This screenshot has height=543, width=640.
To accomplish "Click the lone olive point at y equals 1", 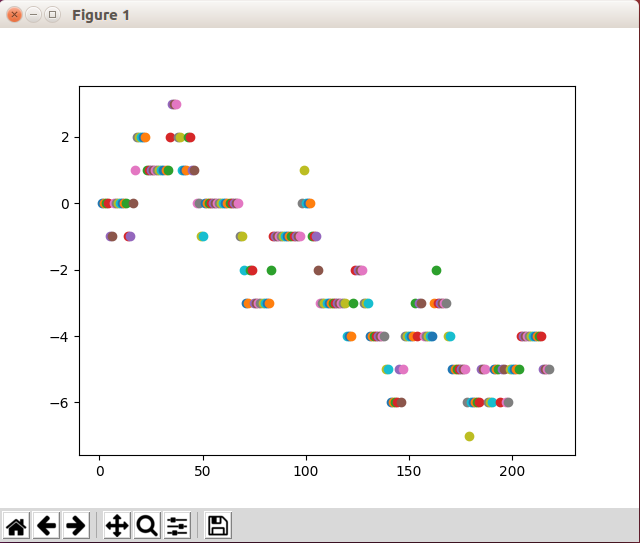I will pos(304,170).
